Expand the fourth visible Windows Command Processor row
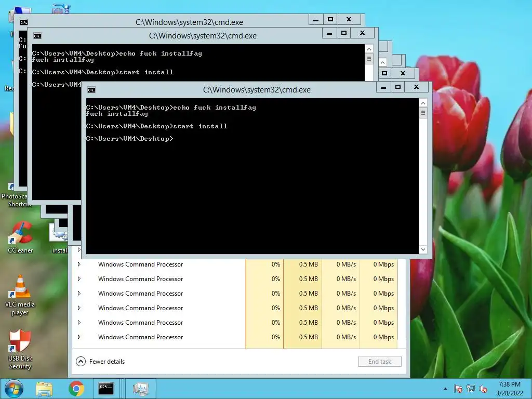This screenshot has height=399, width=532. click(79, 308)
